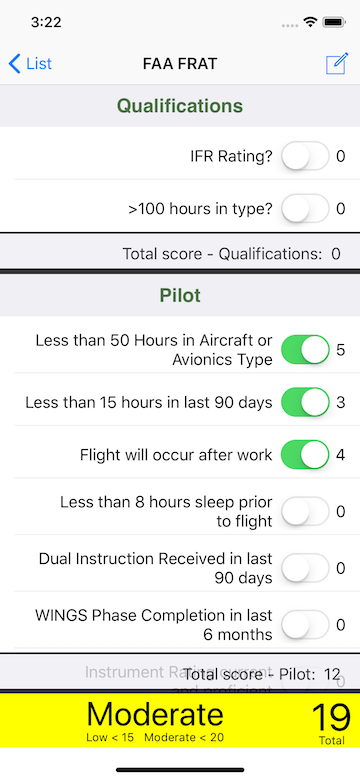Tap the edit compose icon
Image resolution: width=360 pixels, height=780 pixels.
[x=337, y=64]
